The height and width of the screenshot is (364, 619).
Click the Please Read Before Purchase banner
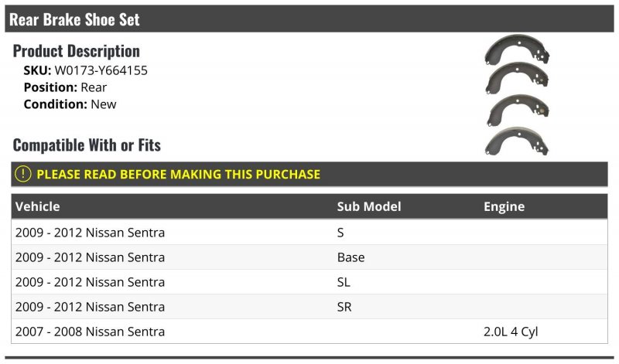(x=178, y=175)
